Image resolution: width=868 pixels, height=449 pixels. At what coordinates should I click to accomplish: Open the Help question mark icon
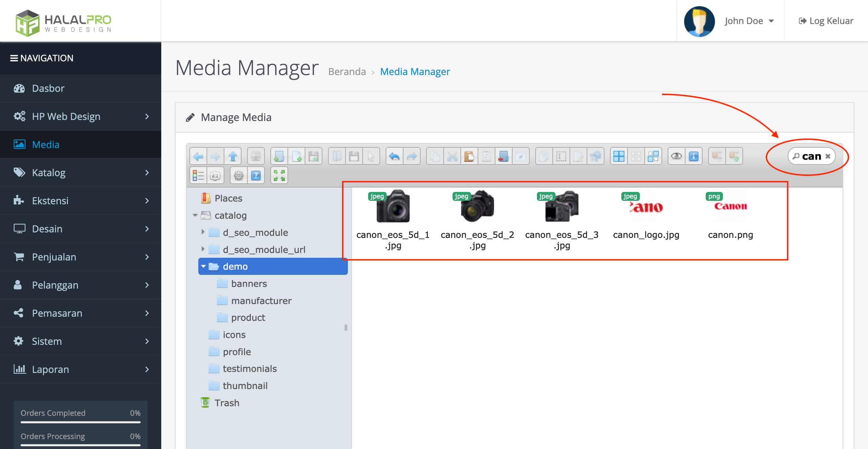(x=256, y=176)
